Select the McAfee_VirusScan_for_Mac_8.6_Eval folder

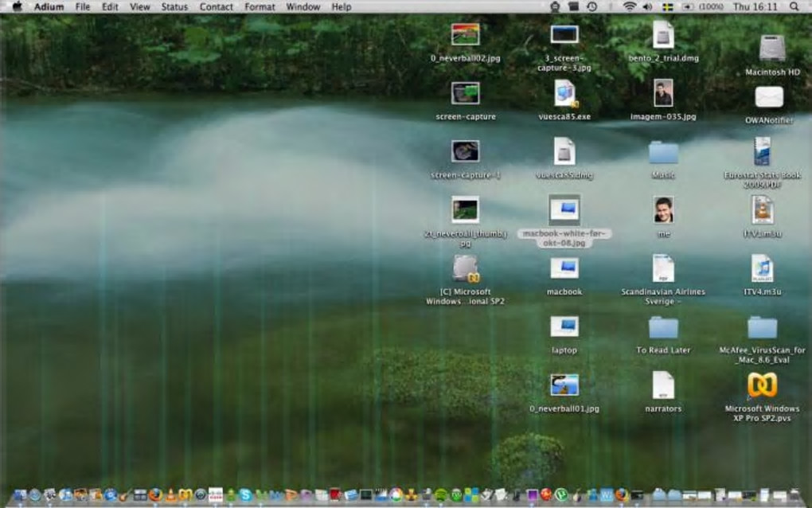(762, 328)
